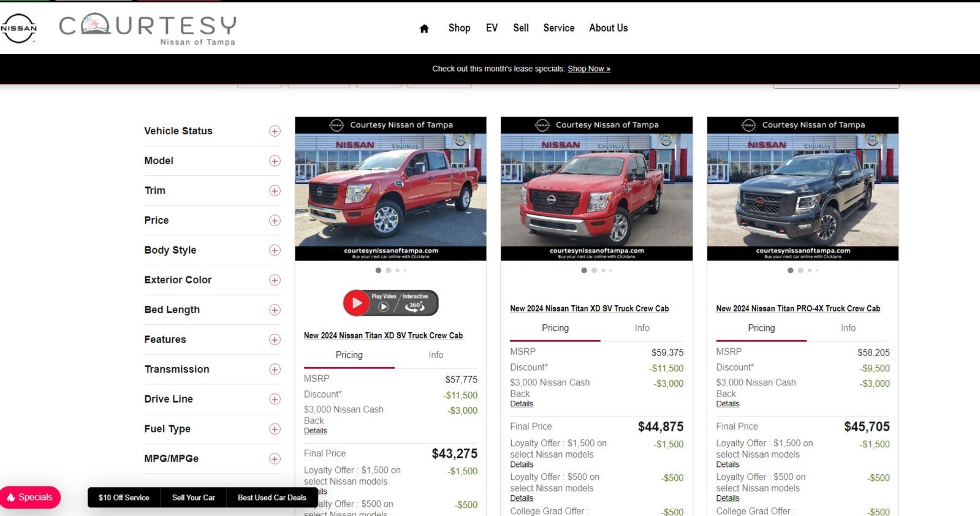Screen dimensions: 980x516
Task: Select Info tab on $57,775 Titan card
Action: pos(436,355)
